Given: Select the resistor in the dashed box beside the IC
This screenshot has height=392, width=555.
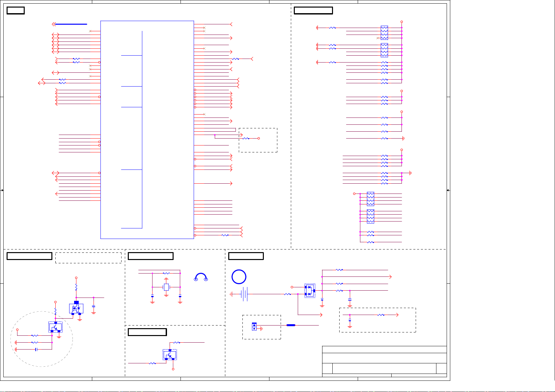Looking at the screenshot, I should pos(246,138).
